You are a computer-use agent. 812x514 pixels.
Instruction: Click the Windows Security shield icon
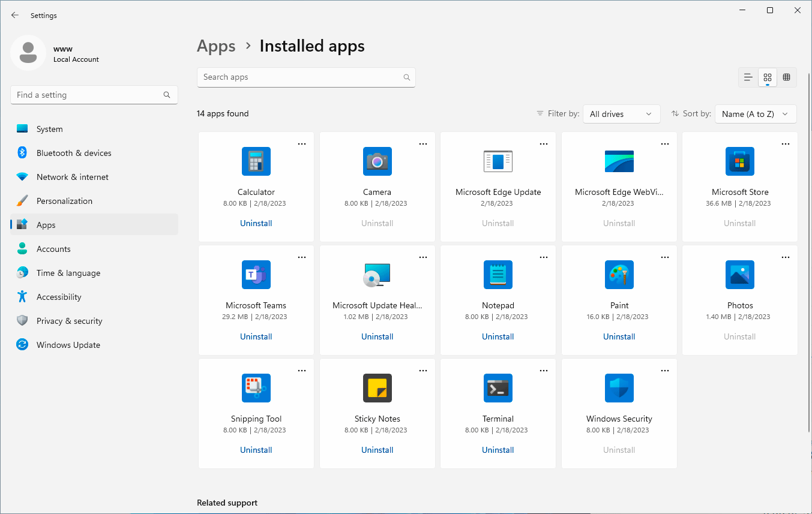[x=619, y=388]
